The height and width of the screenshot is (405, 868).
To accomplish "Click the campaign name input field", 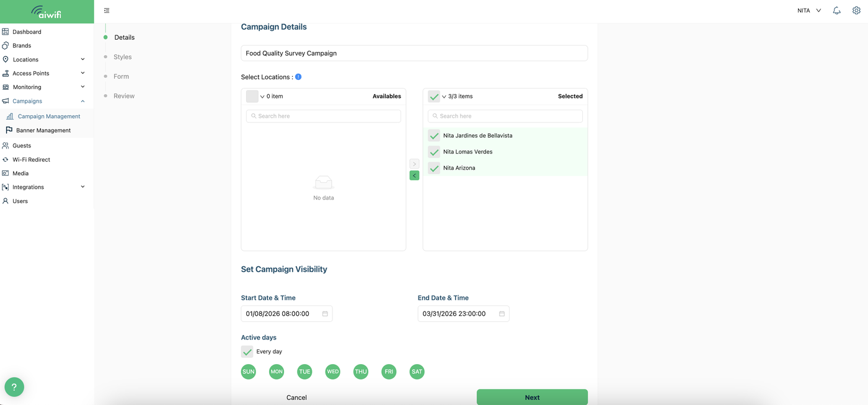I will coord(414,53).
